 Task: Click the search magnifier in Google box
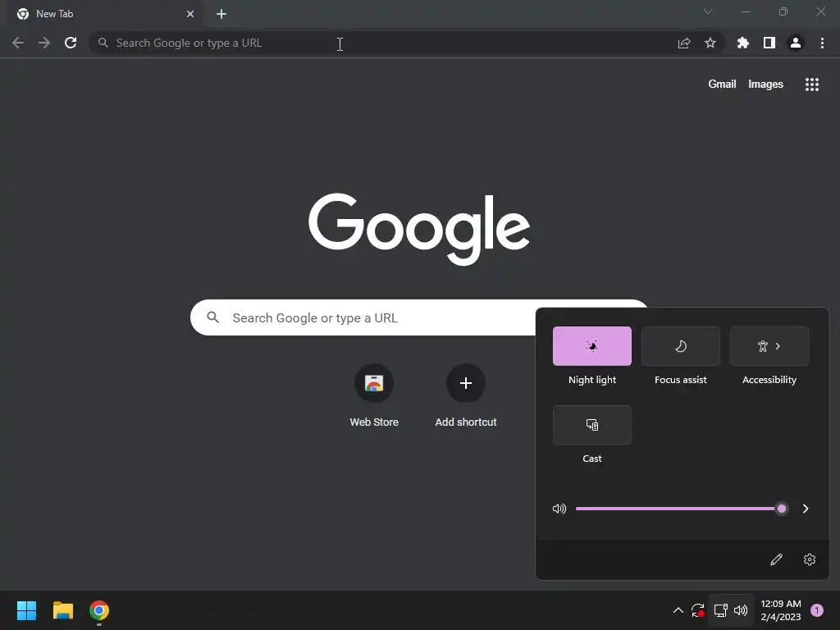212,317
